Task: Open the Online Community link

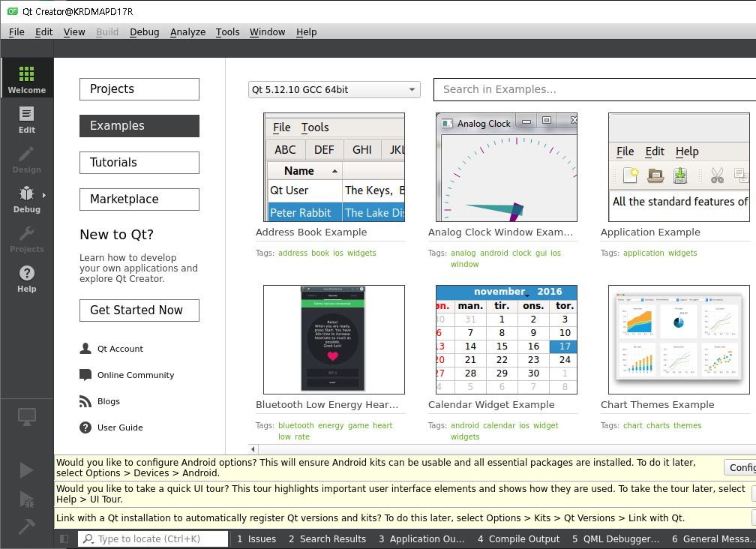Action: [x=136, y=375]
